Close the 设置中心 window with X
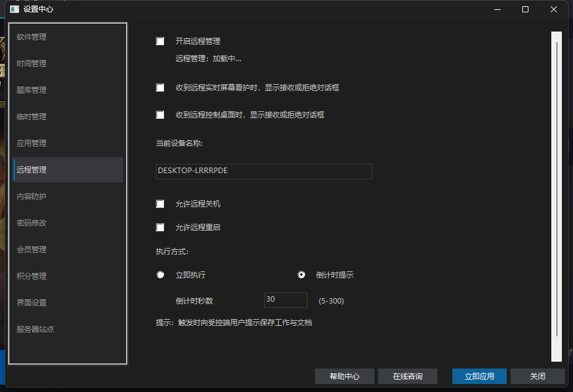Viewport: 573px width, 392px height. 554,9
